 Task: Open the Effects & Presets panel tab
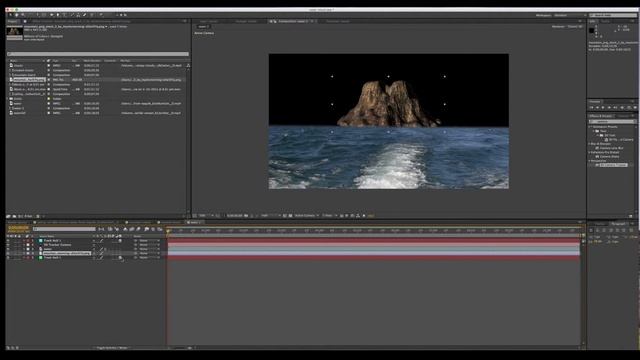click(601, 116)
